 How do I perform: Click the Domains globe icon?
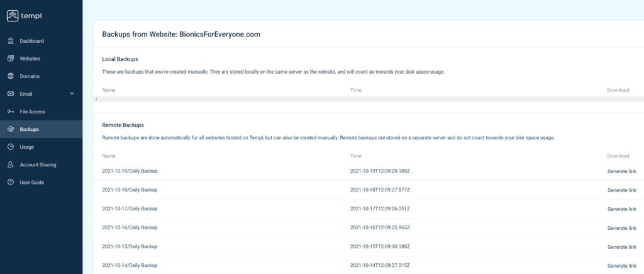11,76
